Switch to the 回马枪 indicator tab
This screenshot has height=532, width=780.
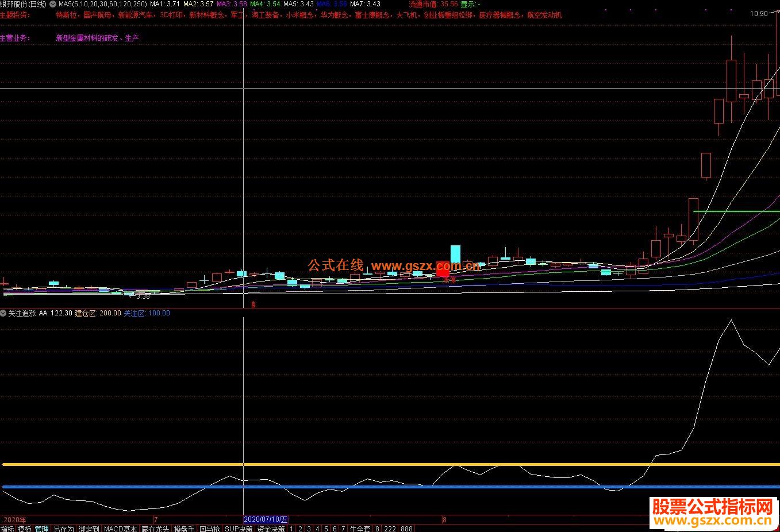(210, 529)
